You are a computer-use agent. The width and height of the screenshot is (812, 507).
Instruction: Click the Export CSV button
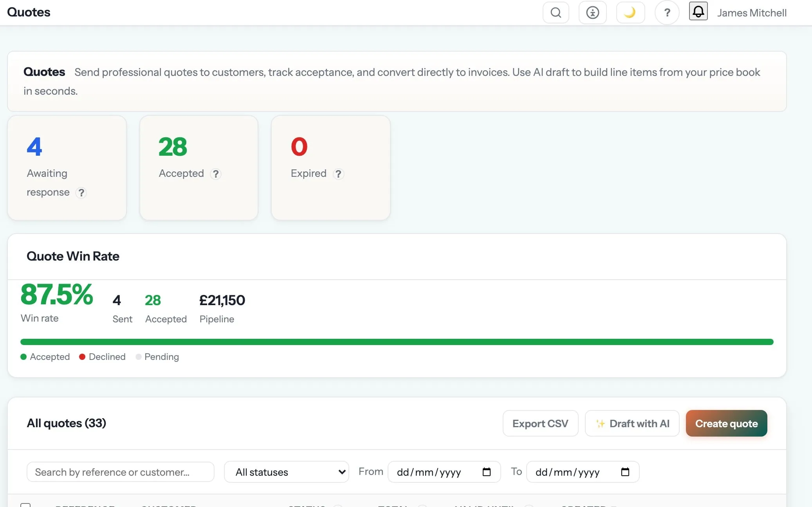coord(540,423)
